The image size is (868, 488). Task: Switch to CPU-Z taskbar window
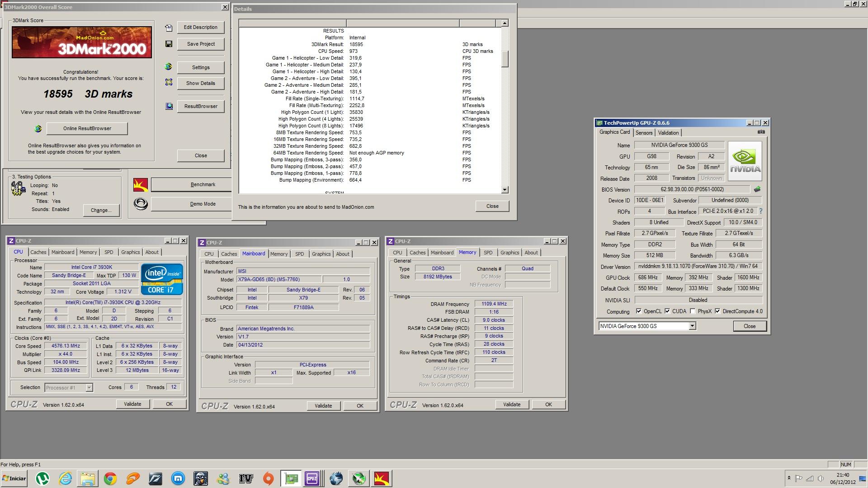coord(312,479)
